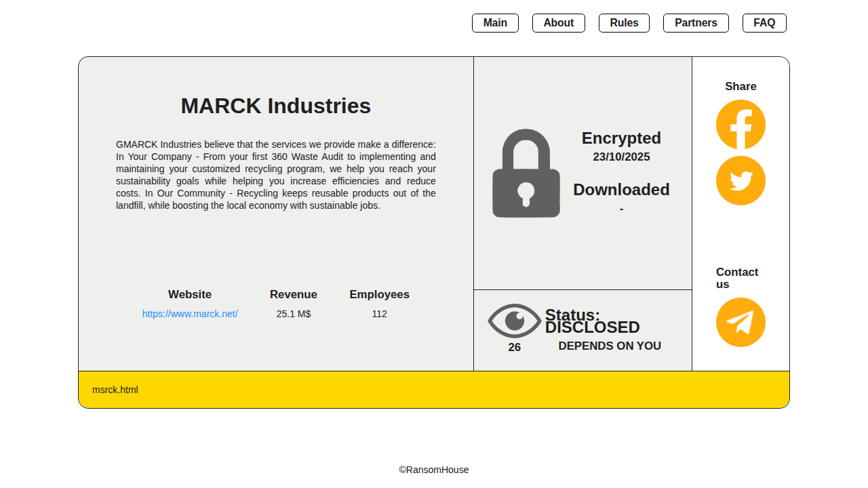Click the ©RansomHouse footer text
868x488 pixels.
(434, 470)
